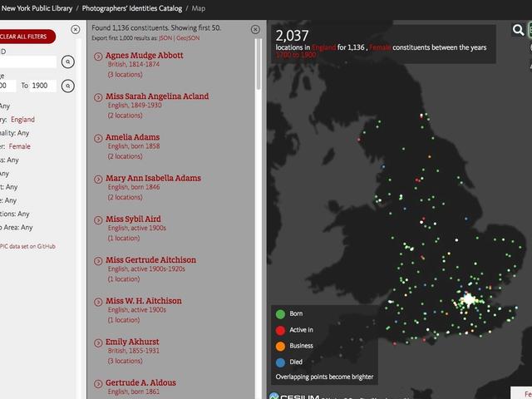This screenshot has width=532, height=399.
Task: Open the PIC data set on GitHub link
Action: pyautogui.click(x=27, y=246)
